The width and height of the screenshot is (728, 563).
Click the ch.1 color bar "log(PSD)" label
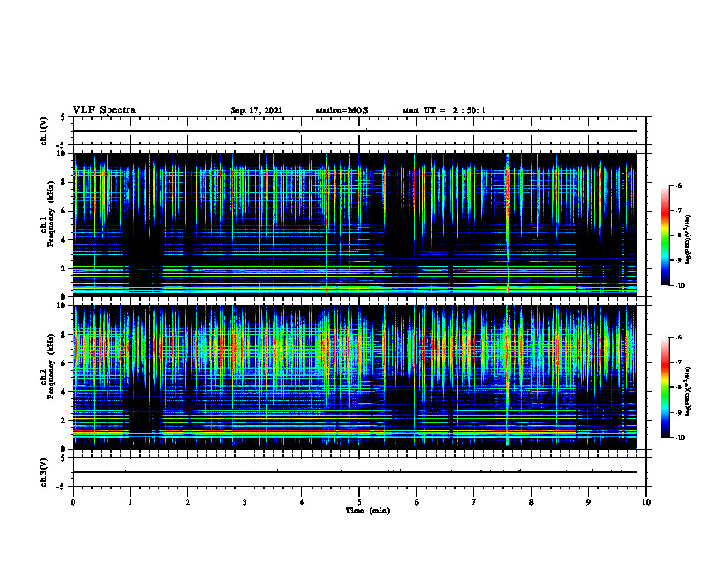tap(688, 239)
